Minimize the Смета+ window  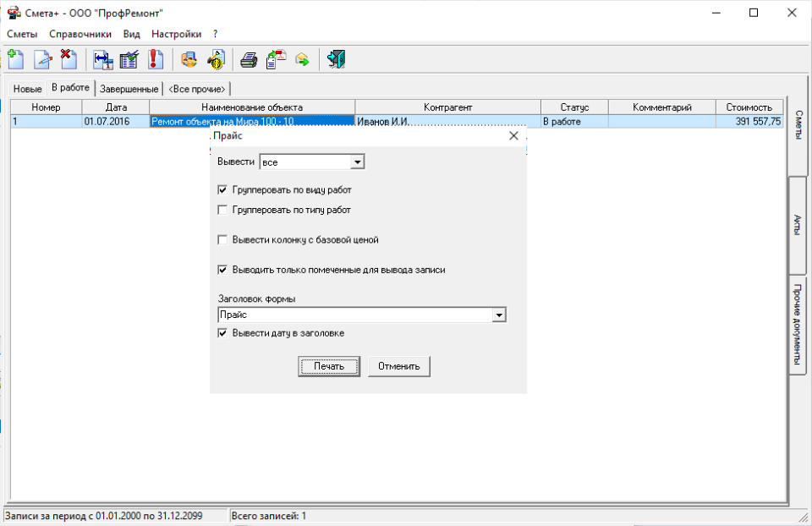click(x=716, y=13)
